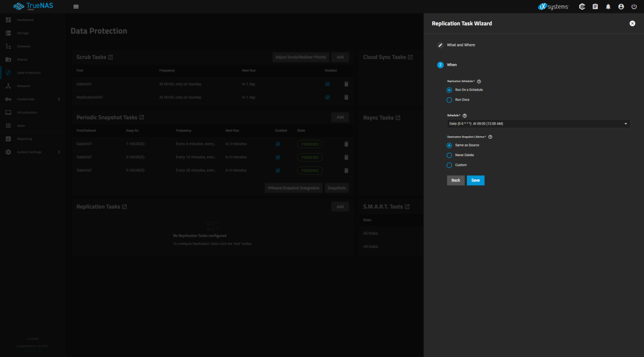Screen dimensions: 644x357
Task: Open Periodic Snapshot Tasks external link icon
Action: pyautogui.click(x=142, y=118)
